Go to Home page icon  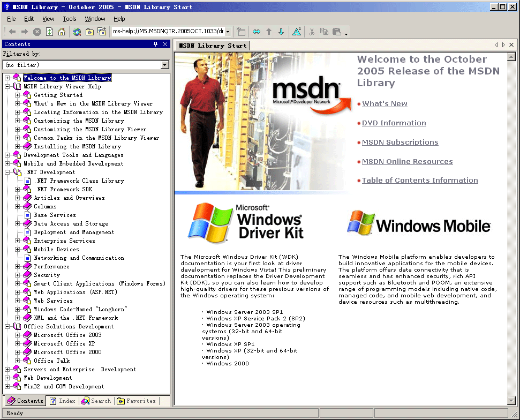tap(62, 32)
